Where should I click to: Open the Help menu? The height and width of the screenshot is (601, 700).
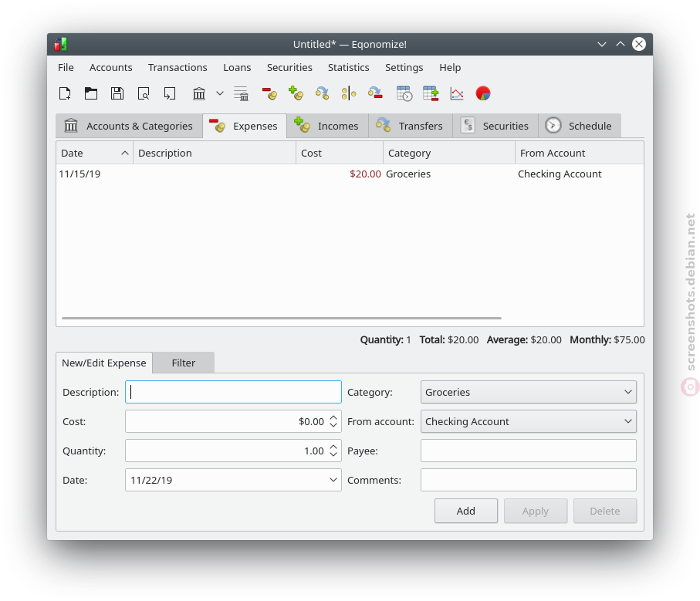(x=449, y=67)
